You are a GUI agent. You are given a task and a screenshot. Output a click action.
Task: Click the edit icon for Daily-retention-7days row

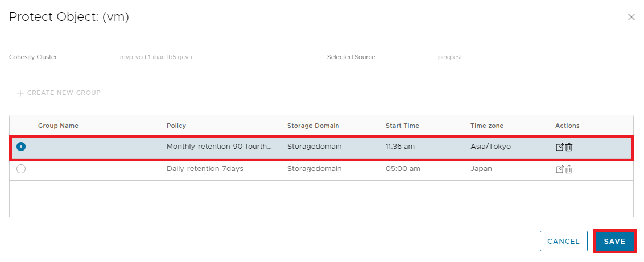560,169
